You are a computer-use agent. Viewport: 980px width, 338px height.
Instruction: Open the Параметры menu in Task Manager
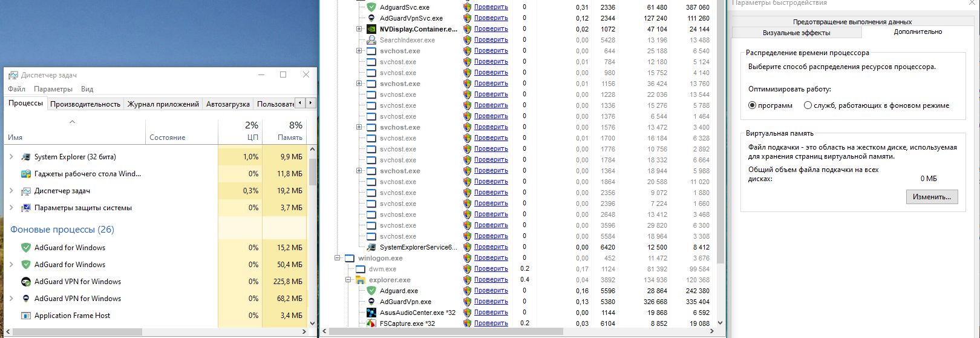(53, 89)
